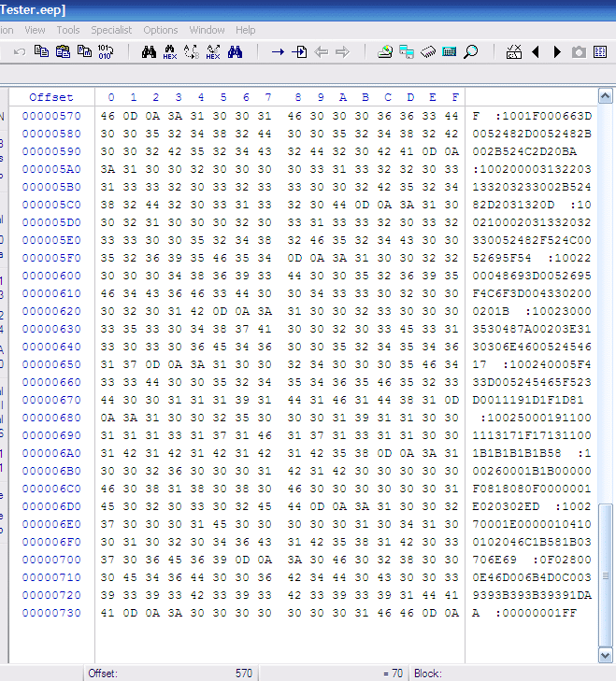Click the magnifying glass analyze icon
The height and width of the screenshot is (681, 616).
point(470,52)
